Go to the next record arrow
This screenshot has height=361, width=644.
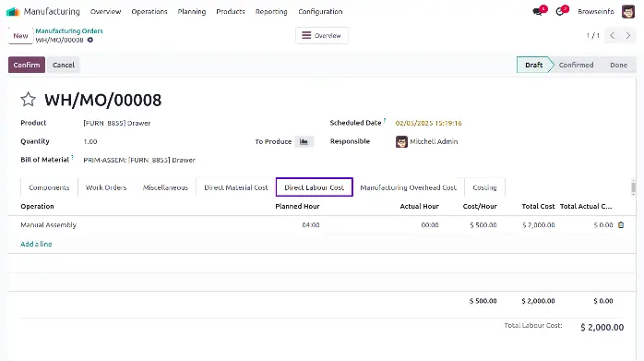pyautogui.click(x=628, y=36)
